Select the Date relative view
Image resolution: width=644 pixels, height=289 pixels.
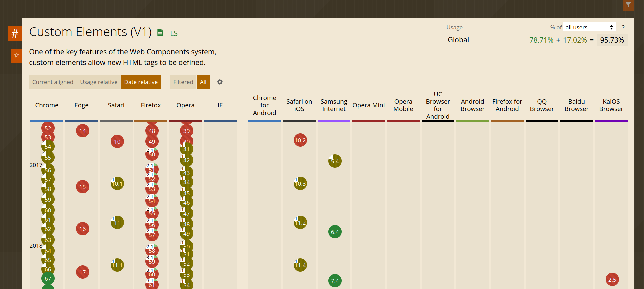point(141,82)
